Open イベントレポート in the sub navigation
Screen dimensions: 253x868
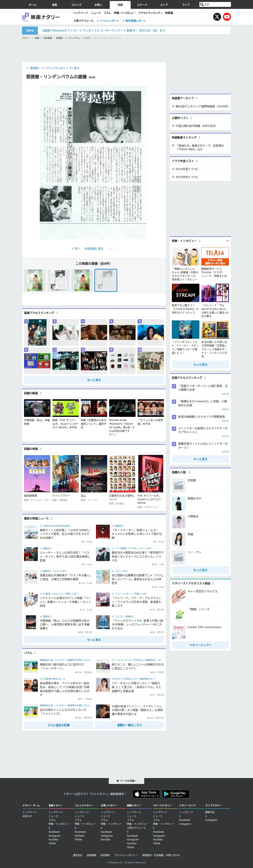108,21
